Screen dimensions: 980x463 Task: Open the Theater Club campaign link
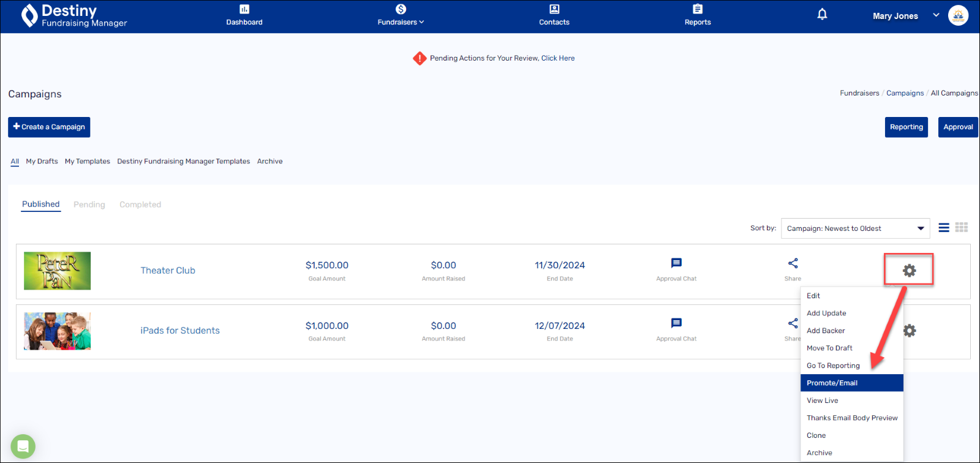pyautogui.click(x=168, y=271)
